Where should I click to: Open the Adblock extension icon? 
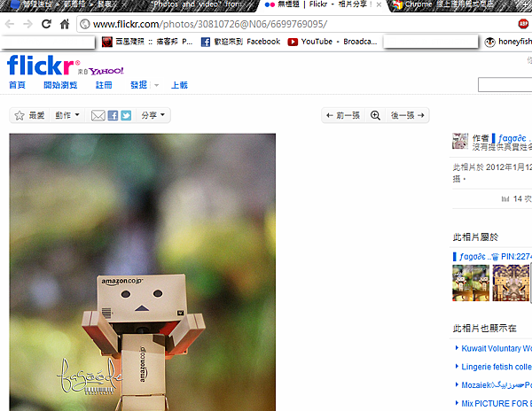click(x=523, y=24)
